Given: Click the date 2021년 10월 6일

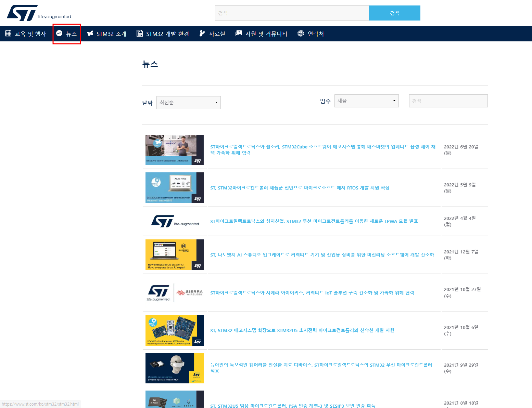Looking at the screenshot, I should [x=461, y=330].
